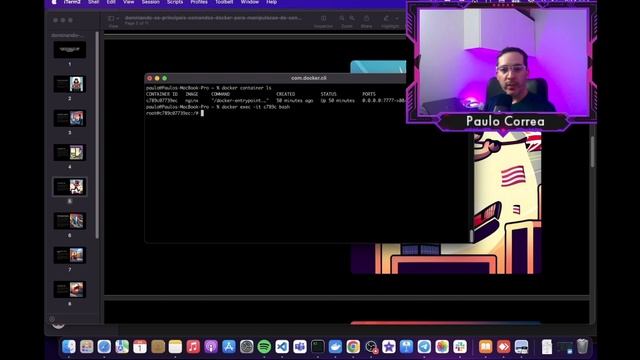Click the Inspector icon in Preview toolbar
Image resolution: width=640 pixels, height=360 pixels.
tap(323, 18)
